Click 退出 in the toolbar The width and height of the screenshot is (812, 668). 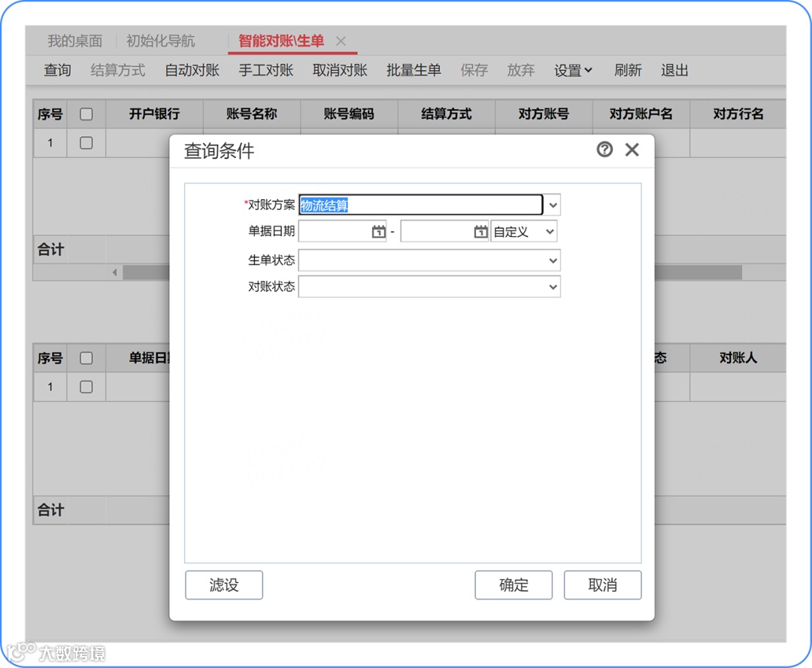(674, 71)
